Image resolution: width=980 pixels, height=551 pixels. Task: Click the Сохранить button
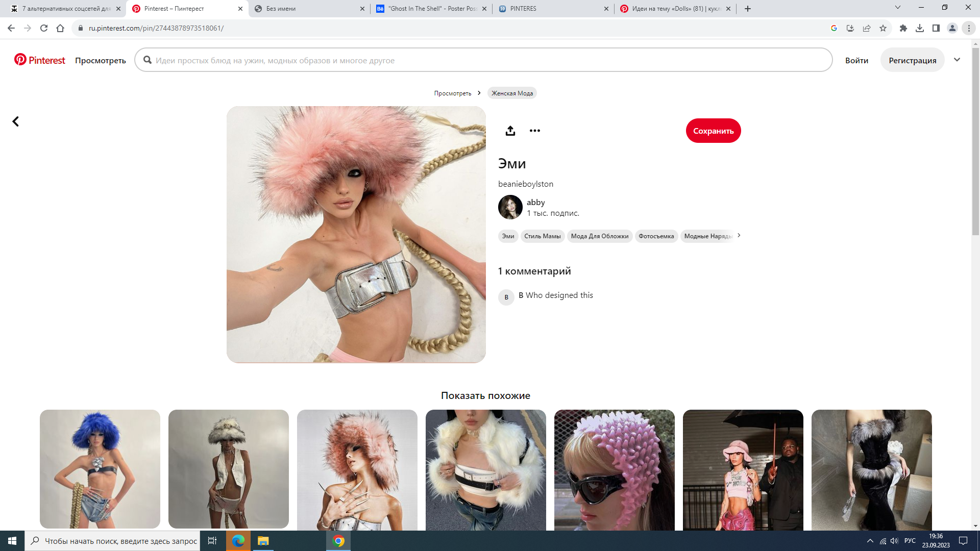[713, 131]
